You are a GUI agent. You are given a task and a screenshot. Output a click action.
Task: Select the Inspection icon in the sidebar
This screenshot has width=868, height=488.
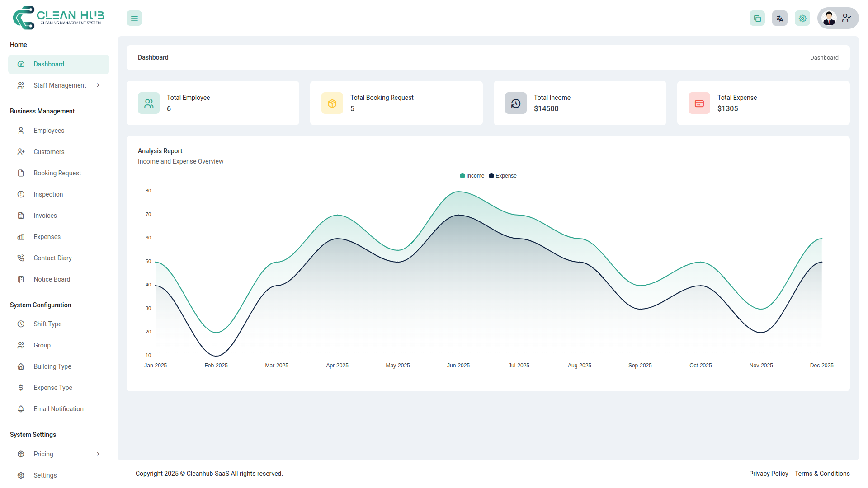[21, 194]
